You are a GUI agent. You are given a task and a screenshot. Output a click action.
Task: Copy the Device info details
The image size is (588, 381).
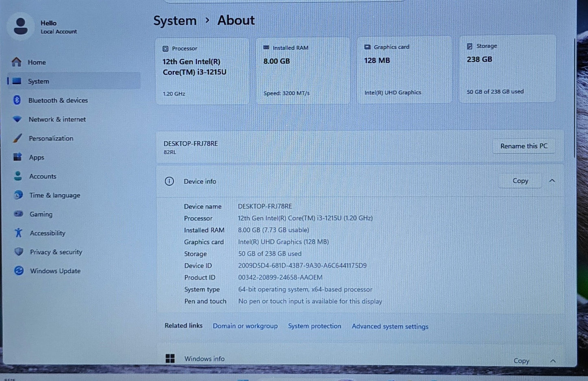[x=520, y=181]
